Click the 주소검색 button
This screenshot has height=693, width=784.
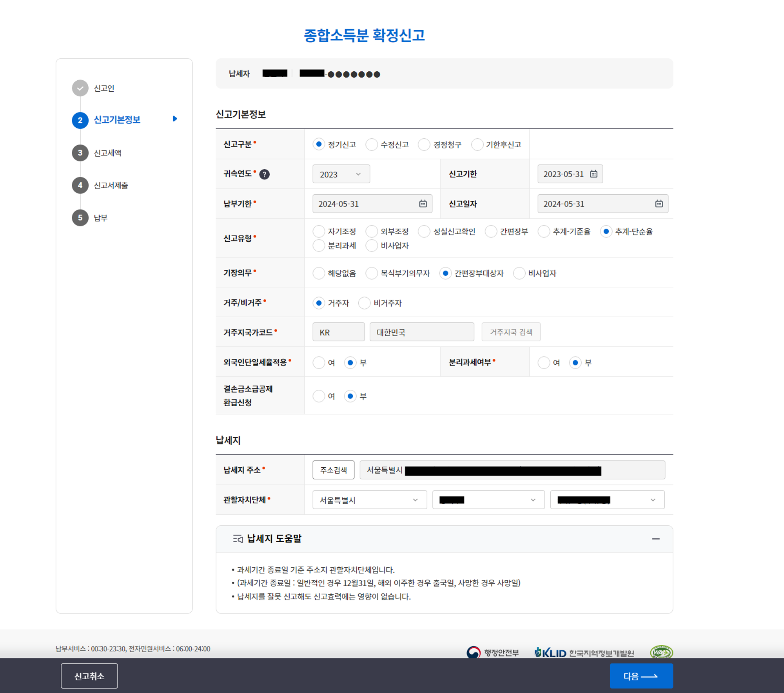[x=334, y=470]
